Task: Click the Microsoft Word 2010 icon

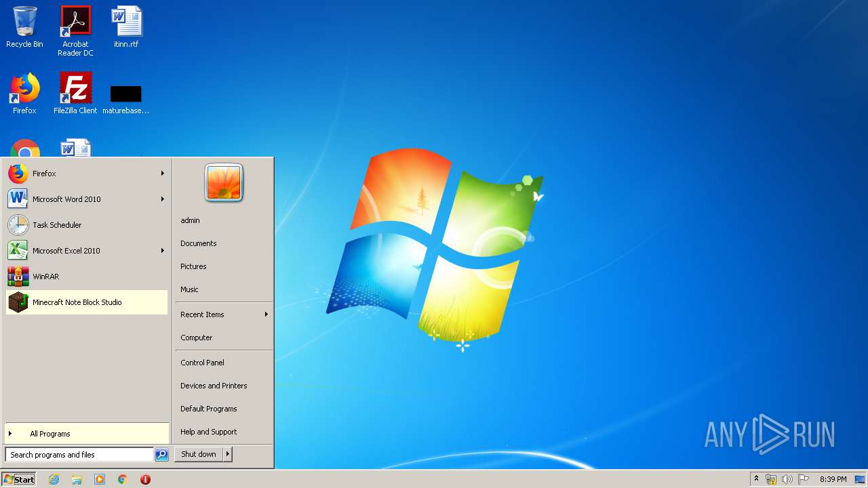Action: 18,199
